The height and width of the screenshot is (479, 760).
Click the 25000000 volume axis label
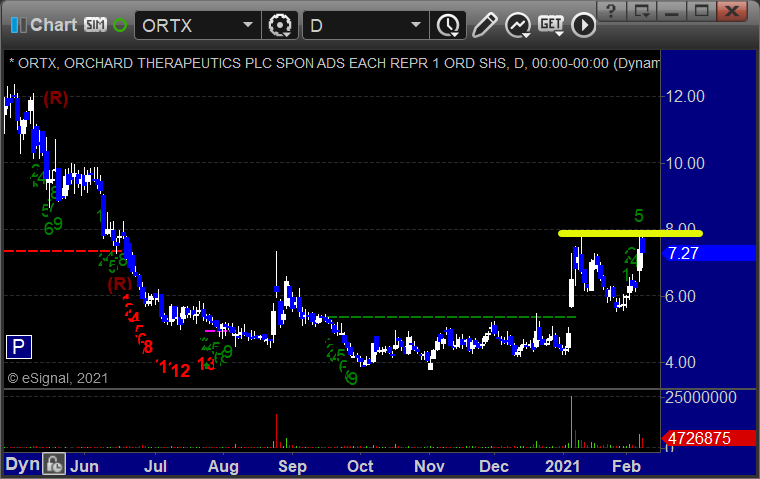(700, 398)
